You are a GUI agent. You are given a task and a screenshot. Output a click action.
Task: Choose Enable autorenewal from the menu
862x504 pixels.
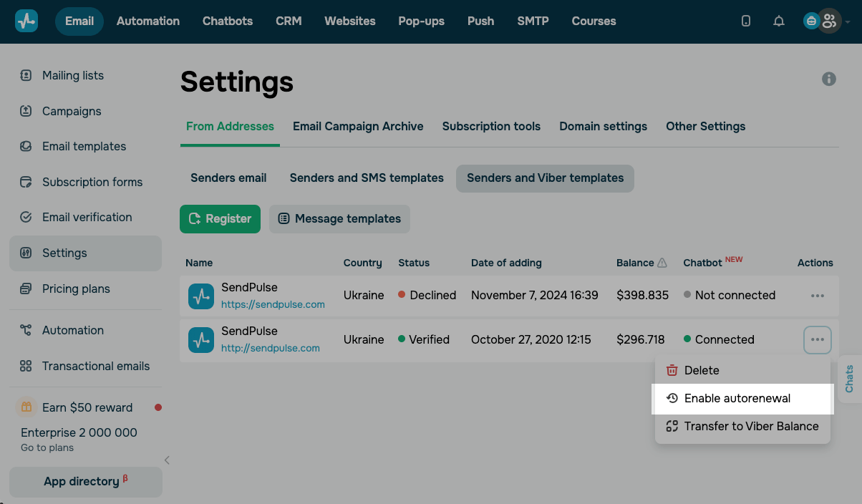(742, 399)
